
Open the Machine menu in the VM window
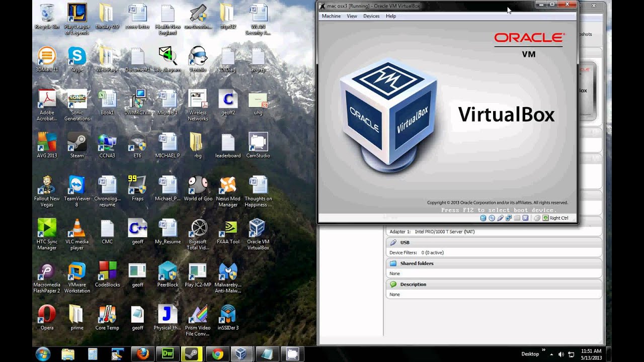coord(331,16)
